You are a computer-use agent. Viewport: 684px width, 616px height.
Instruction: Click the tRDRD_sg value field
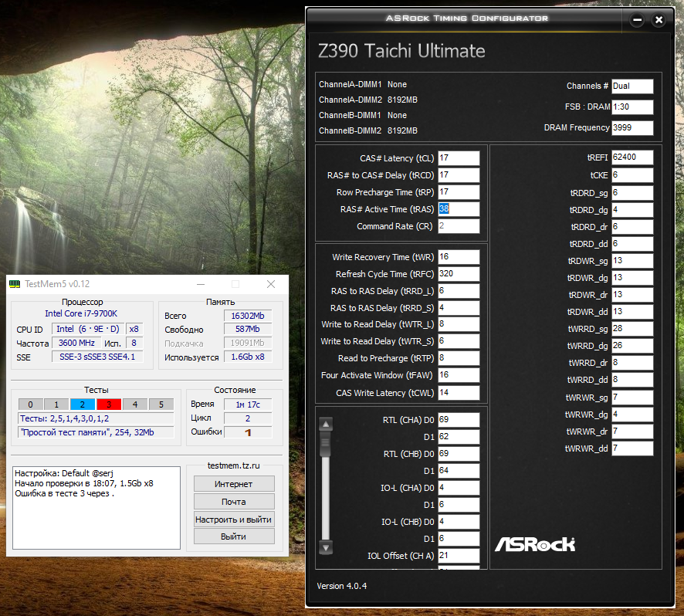pos(632,193)
